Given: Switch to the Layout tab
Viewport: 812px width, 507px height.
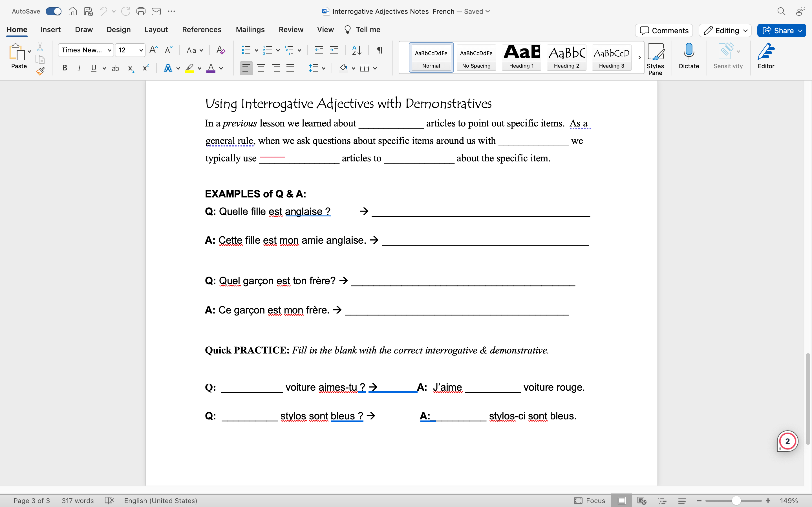Looking at the screenshot, I should pos(156,30).
